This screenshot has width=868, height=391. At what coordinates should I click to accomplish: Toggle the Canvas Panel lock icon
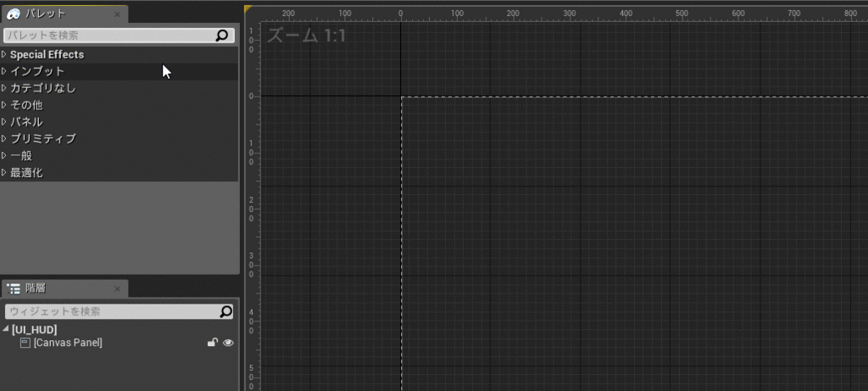click(213, 343)
